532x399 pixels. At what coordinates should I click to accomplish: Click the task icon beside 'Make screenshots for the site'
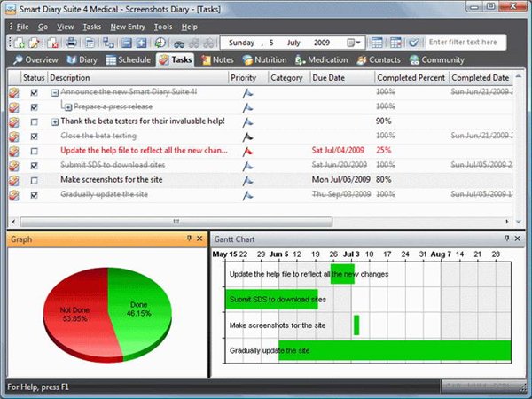tap(14, 180)
